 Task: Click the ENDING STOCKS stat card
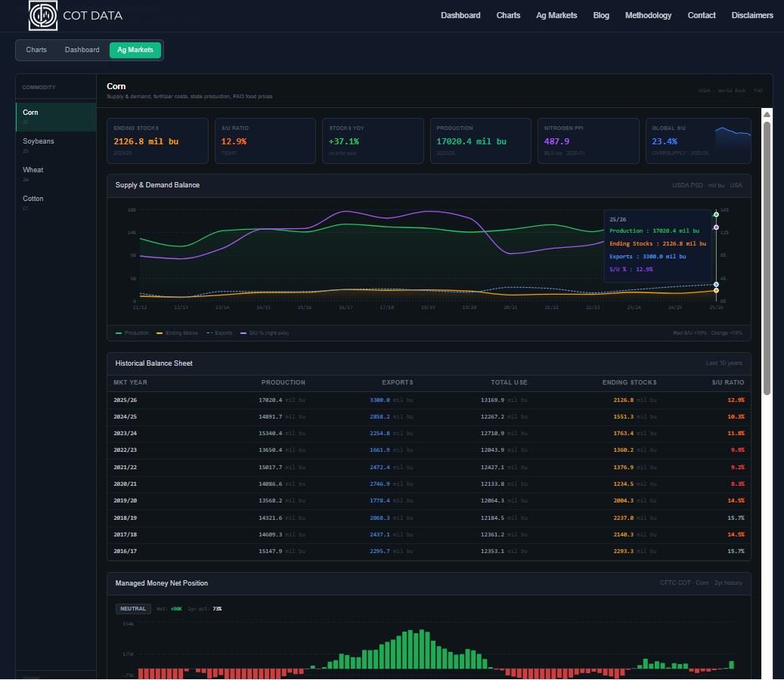coord(157,141)
